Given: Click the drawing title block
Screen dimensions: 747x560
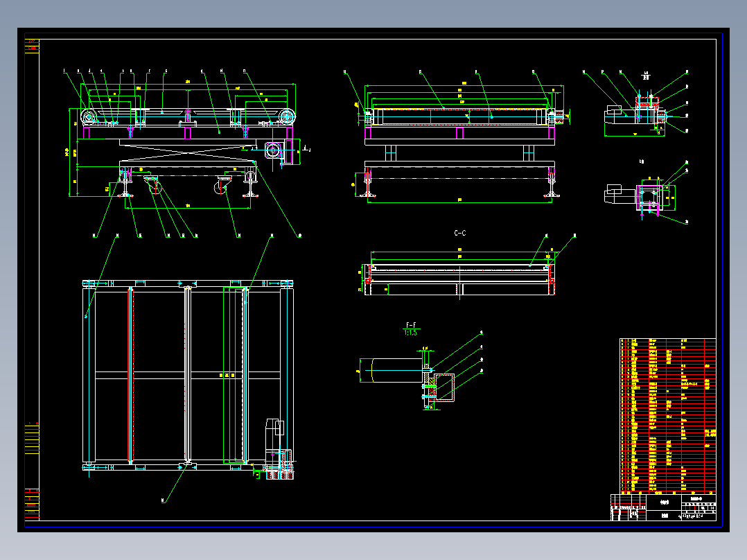Looking at the screenshot, I should [663, 507].
